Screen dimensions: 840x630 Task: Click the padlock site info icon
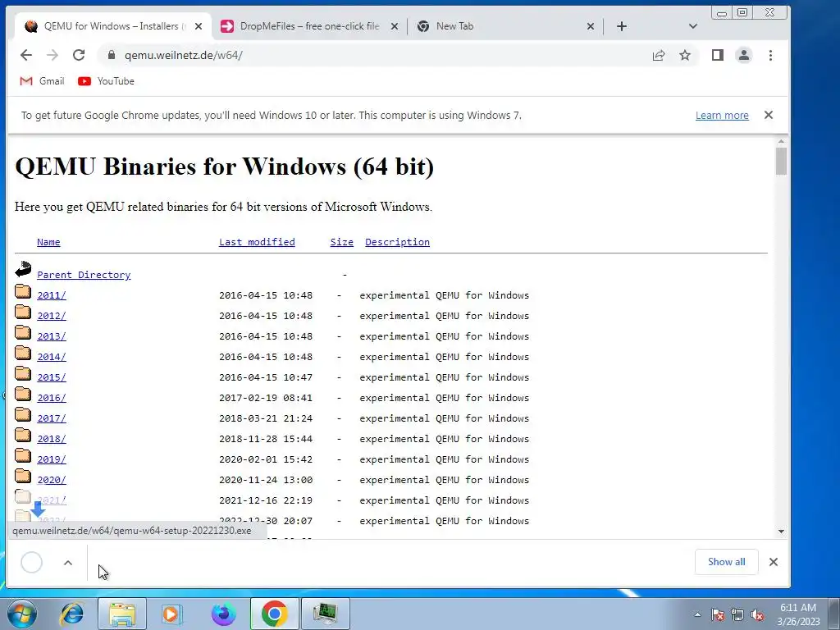(112, 55)
